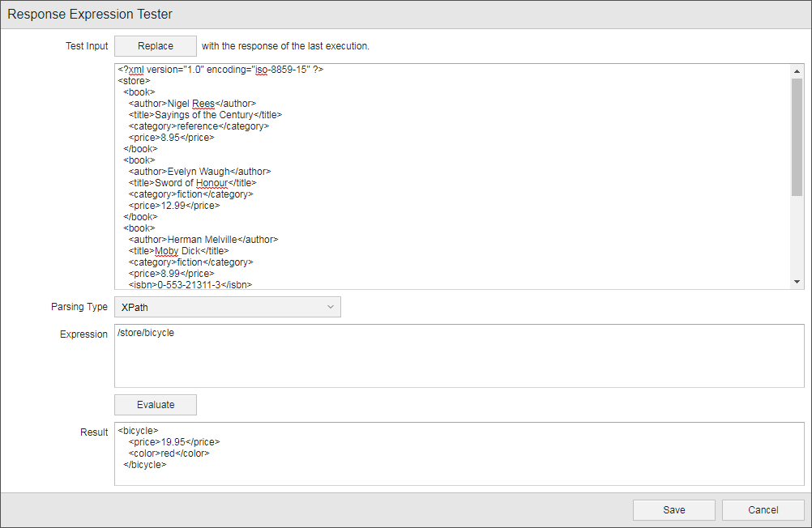Place cursor on Nigel Rees author line
This screenshot has height=528, width=812.
pyautogui.click(x=191, y=104)
